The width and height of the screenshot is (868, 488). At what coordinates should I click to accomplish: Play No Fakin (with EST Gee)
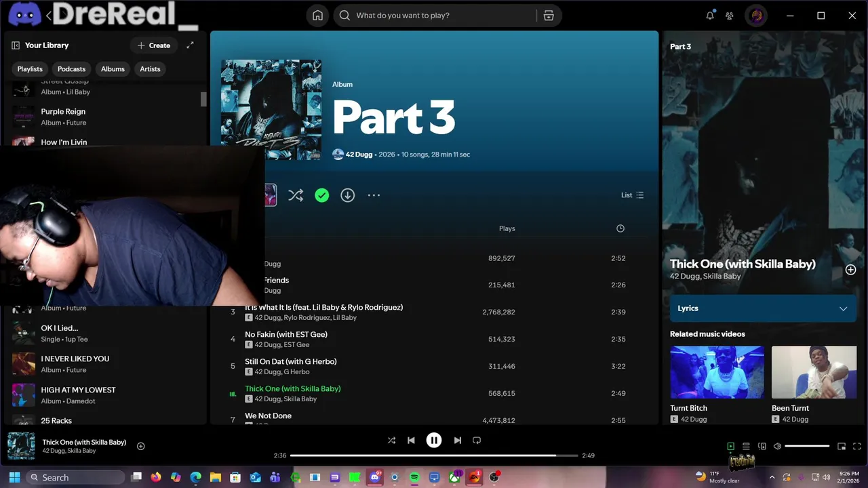[286, 335]
